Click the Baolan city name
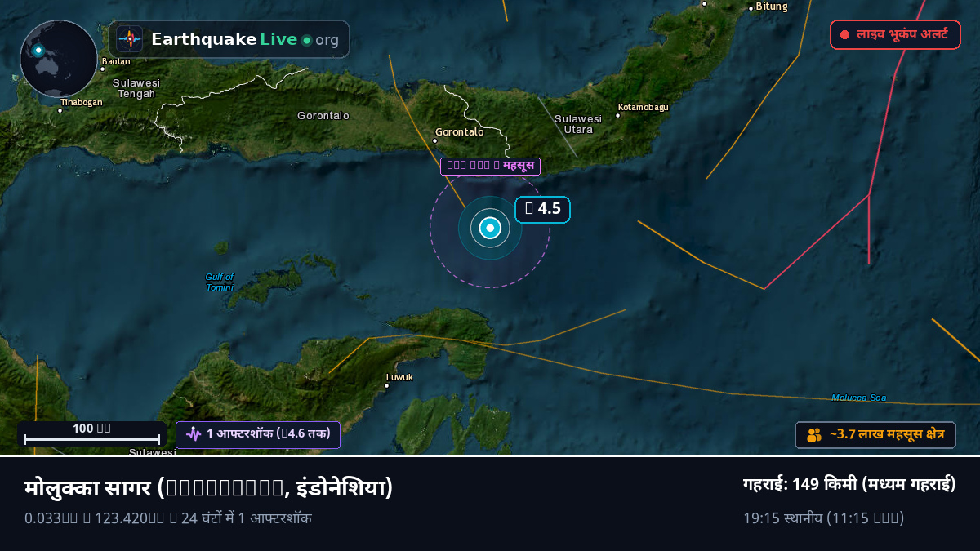The image size is (980, 551). point(116,61)
